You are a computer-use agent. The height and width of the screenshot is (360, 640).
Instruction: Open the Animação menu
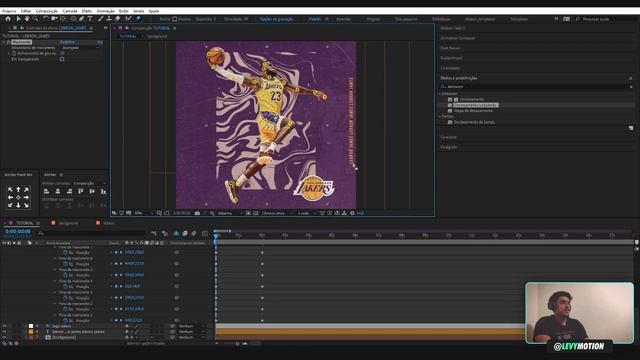click(x=106, y=11)
